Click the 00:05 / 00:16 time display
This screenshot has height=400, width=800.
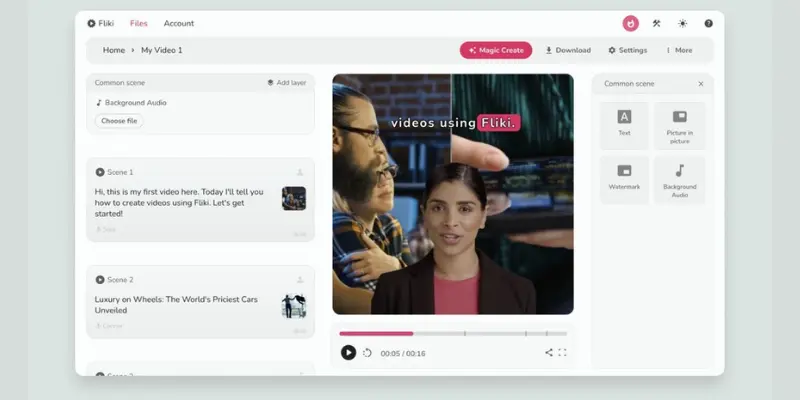[x=403, y=353]
